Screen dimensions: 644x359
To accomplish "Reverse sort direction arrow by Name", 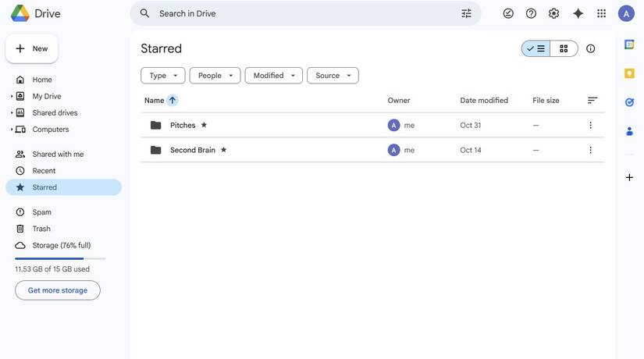I will (173, 100).
